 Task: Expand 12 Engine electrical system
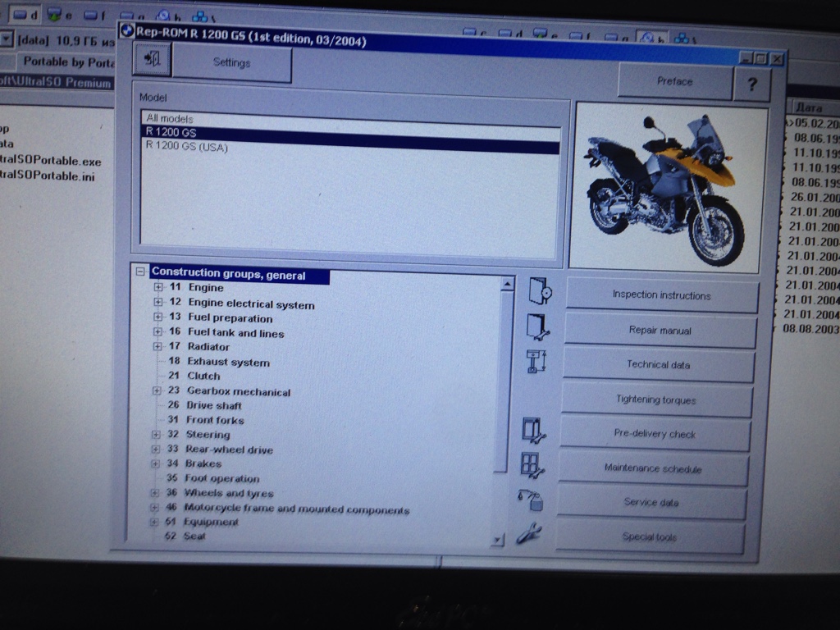pyautogui.click(x=158, y=302)
